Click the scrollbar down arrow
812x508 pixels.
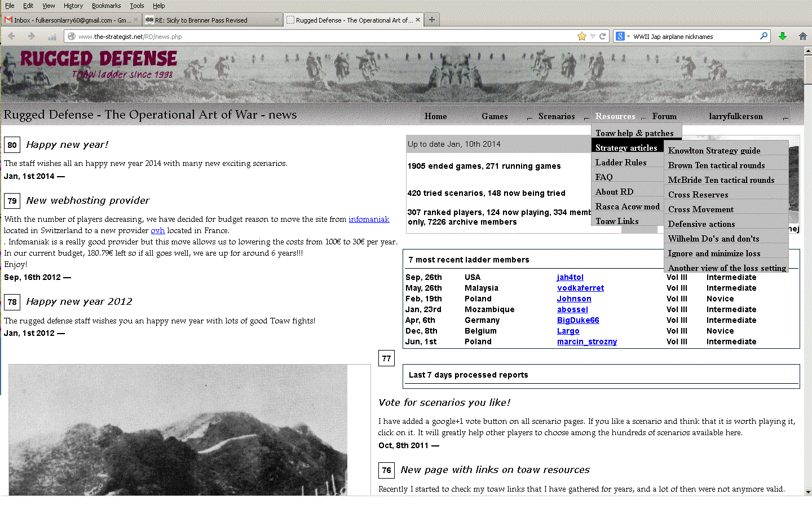(x=807, y=492)
